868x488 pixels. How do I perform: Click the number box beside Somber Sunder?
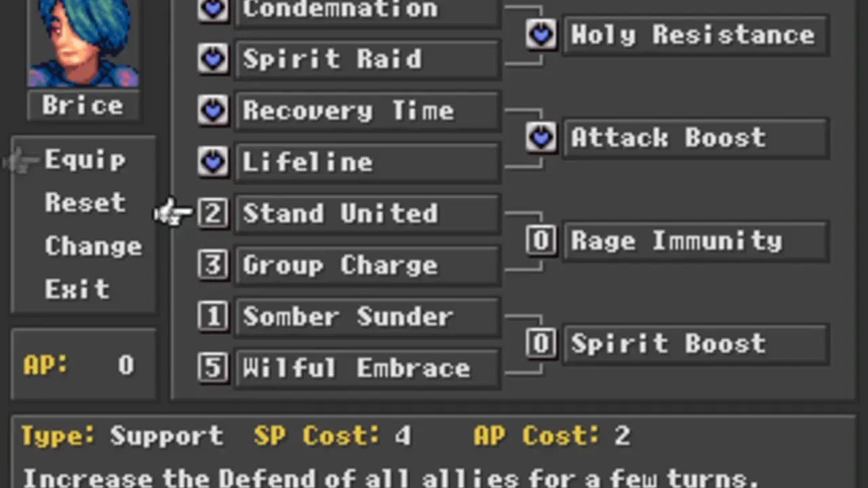pyautogui.click(x=214, y=317)
